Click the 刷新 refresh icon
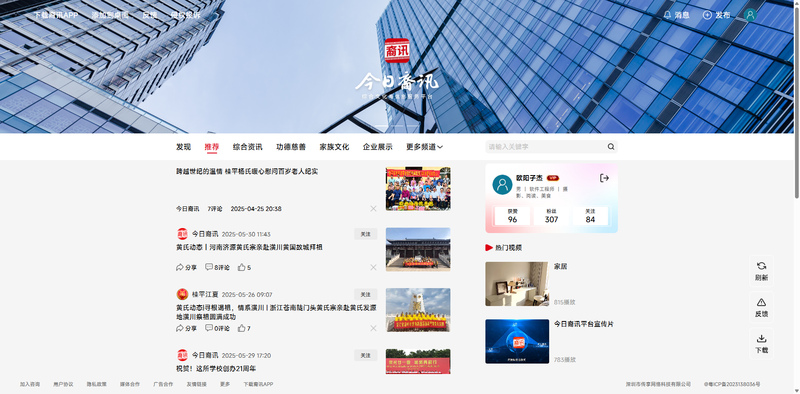 tap(761, 266)
